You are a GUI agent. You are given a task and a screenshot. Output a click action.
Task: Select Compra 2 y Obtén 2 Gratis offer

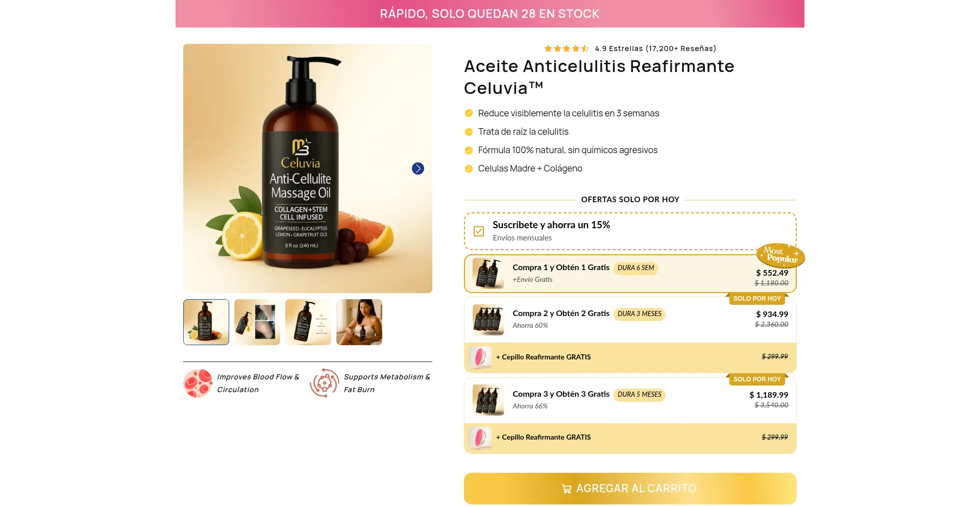tap(630, 320)
